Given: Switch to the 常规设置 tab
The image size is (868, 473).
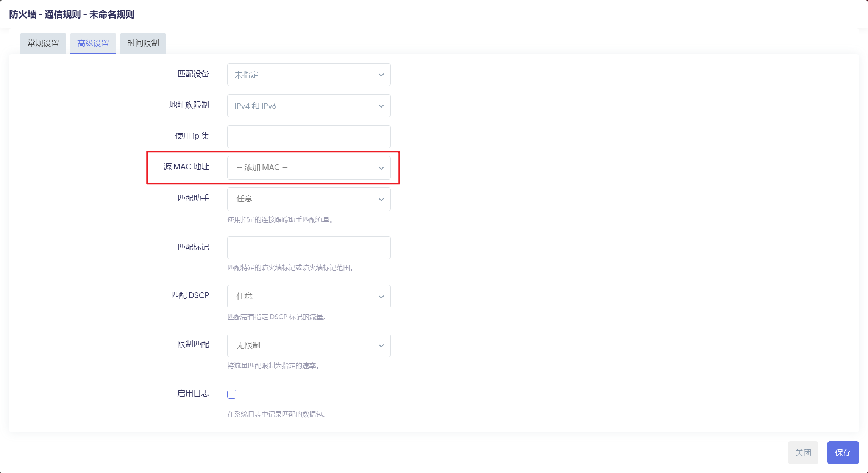Looking at the screenshot, I should point(43,43).
